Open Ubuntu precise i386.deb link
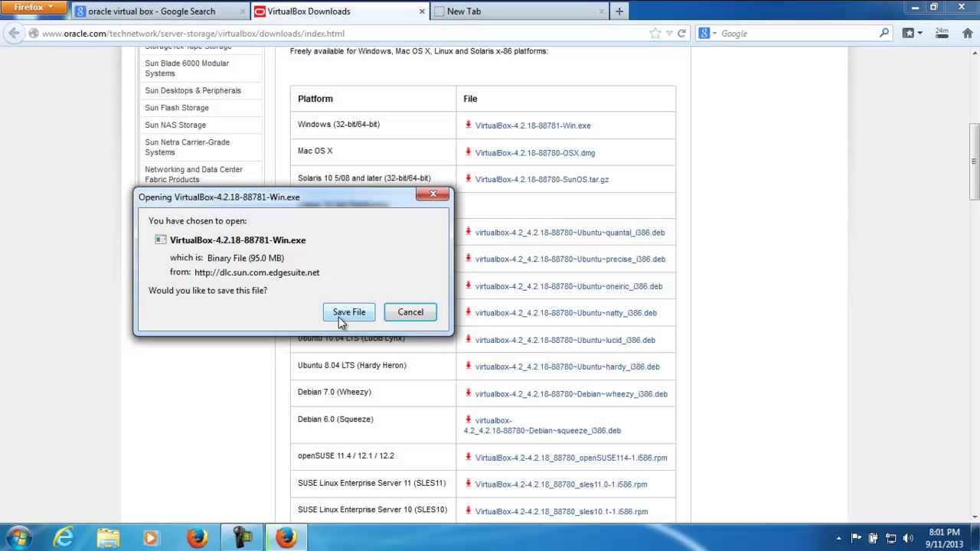The height and width of the screenshot is (551, 980). [x=570, y=259]
